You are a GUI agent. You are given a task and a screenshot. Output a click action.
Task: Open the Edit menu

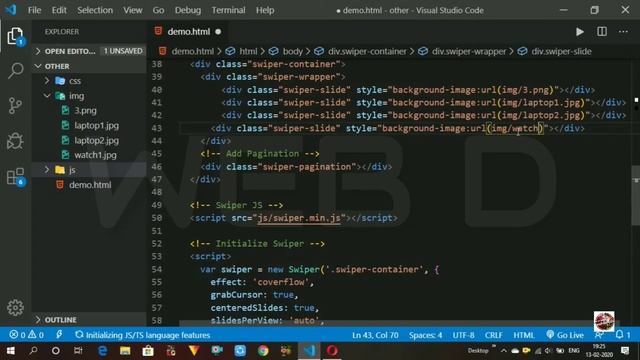[59, 10]
